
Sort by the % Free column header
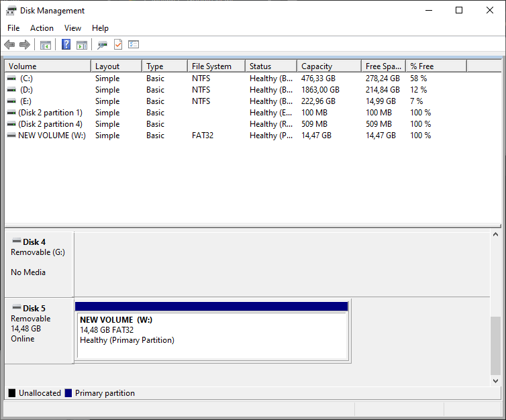(436, 66)
